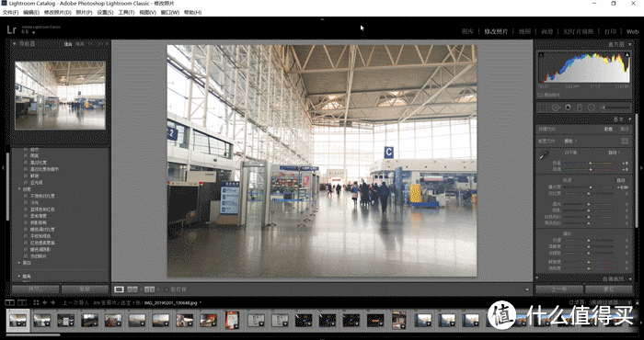The width and height of the screenshot is (644, 340).
Task: Tick the 原始照片 checkbox under histogram
Action: point(540,95)
